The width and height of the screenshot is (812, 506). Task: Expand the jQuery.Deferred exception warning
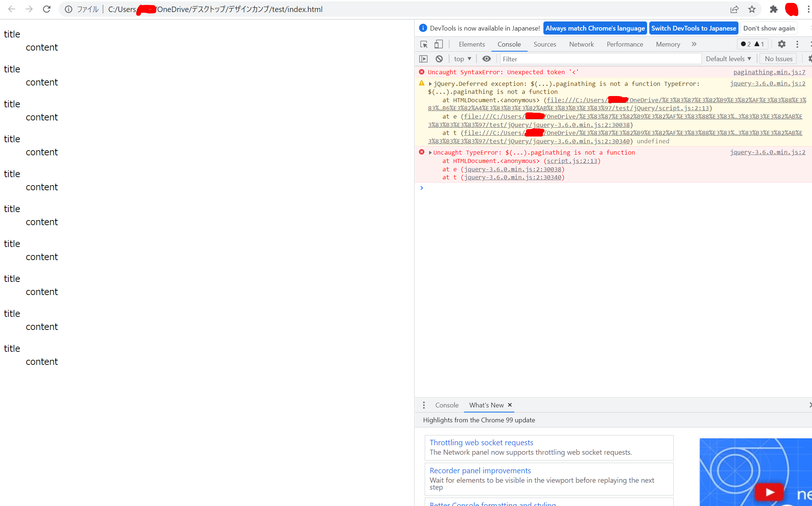pyautogui.click(x=430, y=84)
